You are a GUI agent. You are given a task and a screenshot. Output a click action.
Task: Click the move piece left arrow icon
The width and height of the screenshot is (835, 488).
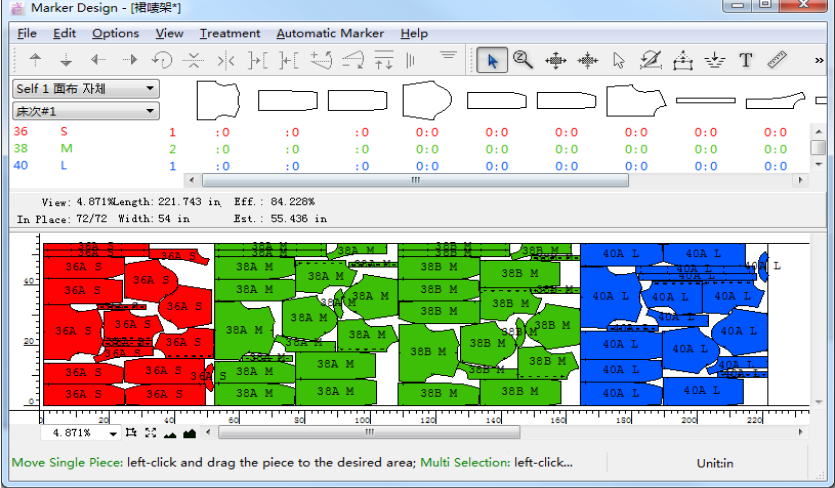pos(98,60)
